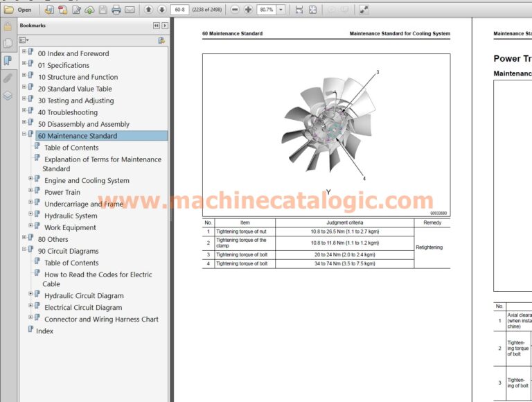Image resolution: width=532 pixels, height=402 pixels.
Task: Open the Hydraulic System bookmark
Action: pos(71,216)
